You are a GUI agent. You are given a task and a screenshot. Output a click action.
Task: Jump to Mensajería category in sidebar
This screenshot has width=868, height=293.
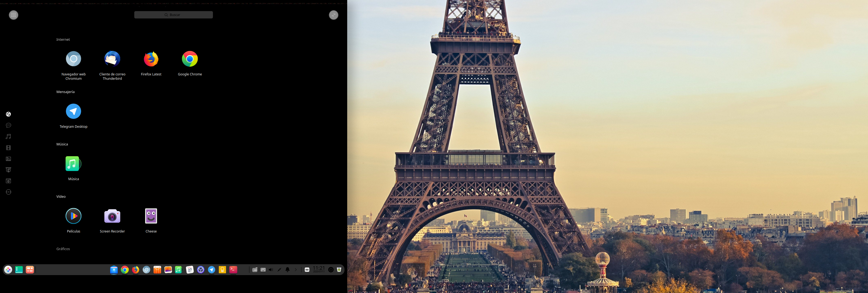tap(8, 125)
